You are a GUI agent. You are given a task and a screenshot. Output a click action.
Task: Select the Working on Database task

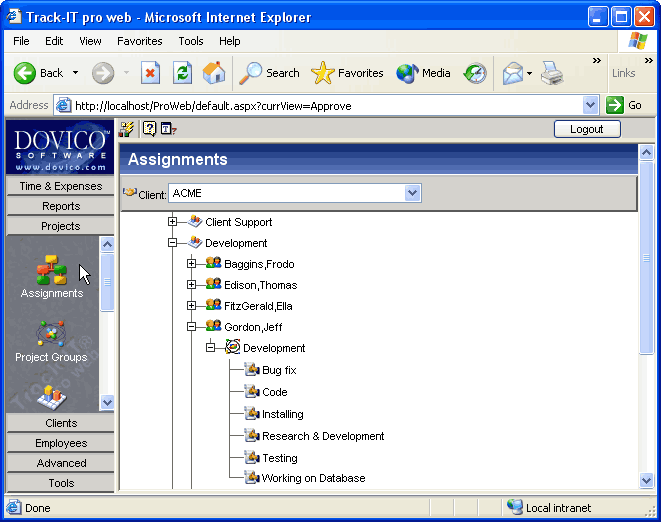[x=313, y=478]
